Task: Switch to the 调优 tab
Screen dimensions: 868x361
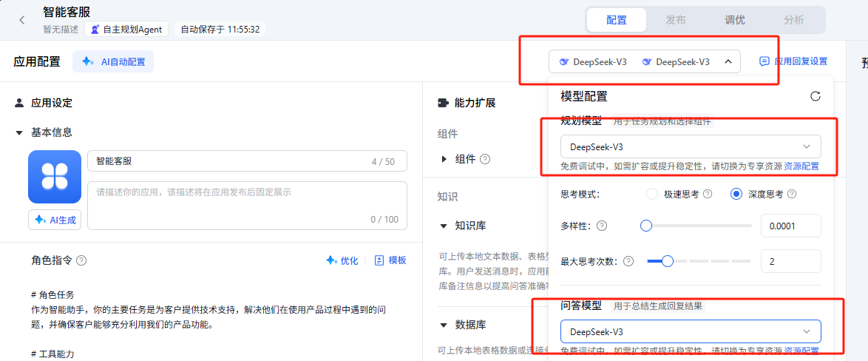Action: pos(735,21)
